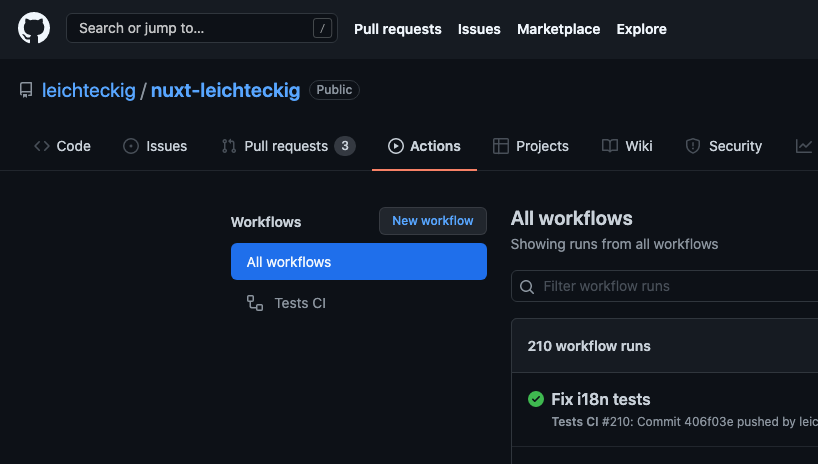818x464 pixels.
Task: Click the Issues circle-dot icon
Action: 131,146
